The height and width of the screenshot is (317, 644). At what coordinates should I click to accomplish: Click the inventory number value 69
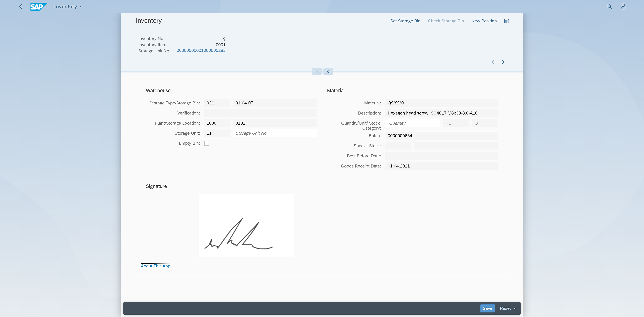point(223,39)
